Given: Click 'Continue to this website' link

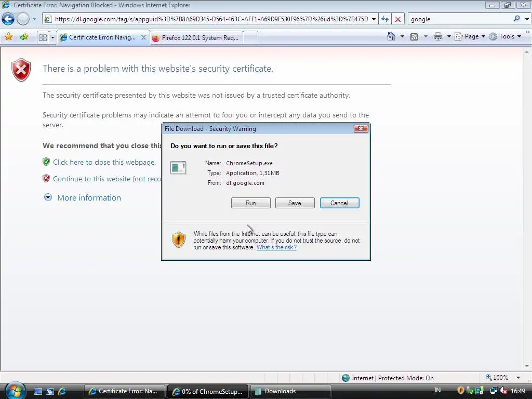Looking at the screenshot, I should [x=107, y=179].
